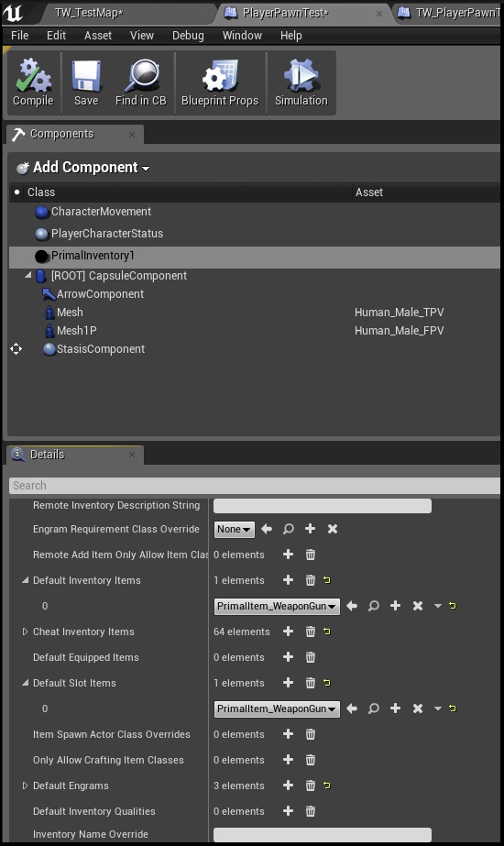504x846 pixels.
Task: Open the Add Component dropdown
Action: point(83,168)
